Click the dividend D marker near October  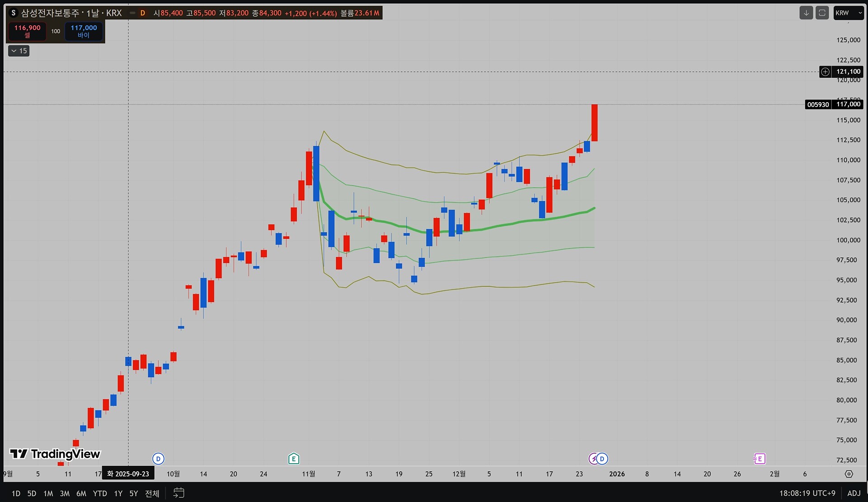(158, 459)
